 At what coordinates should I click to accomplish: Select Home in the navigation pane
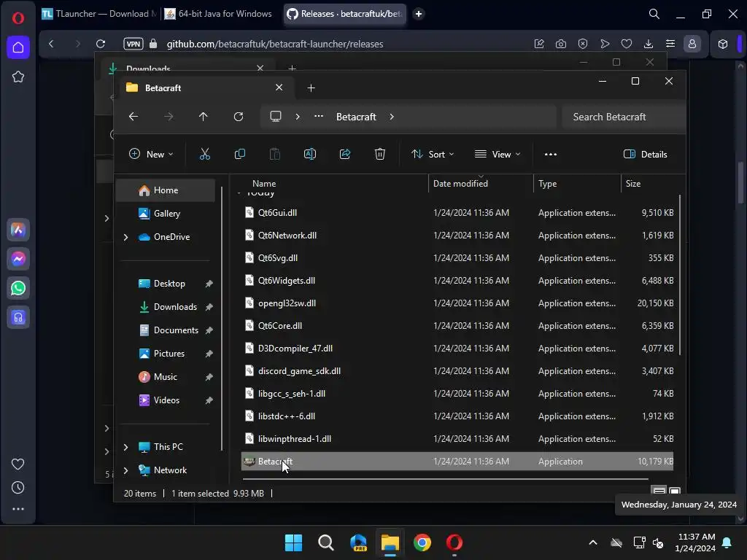166,190
